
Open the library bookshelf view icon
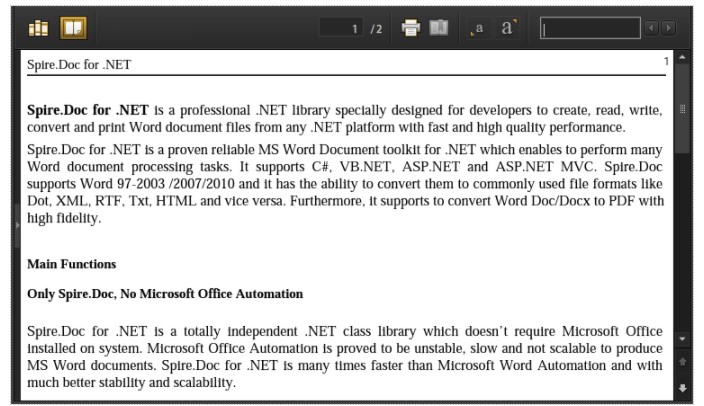pyautogui.click(x=38, y=28)
